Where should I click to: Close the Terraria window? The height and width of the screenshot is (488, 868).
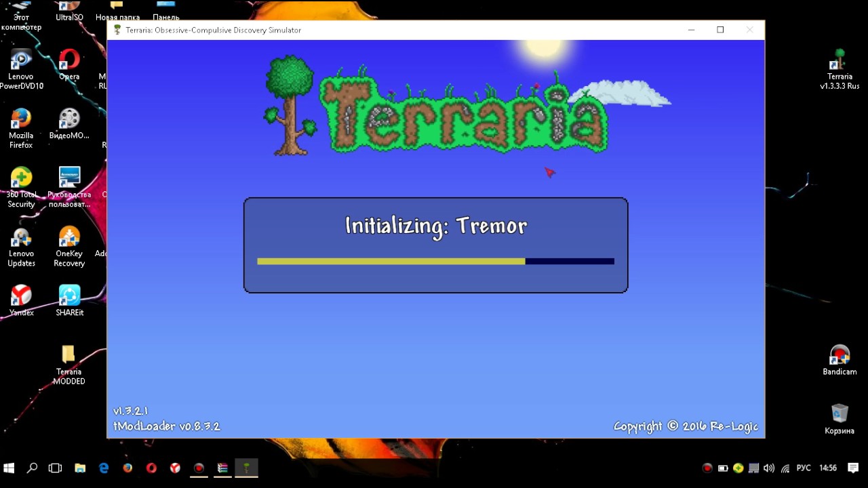[x=749, y=30]
